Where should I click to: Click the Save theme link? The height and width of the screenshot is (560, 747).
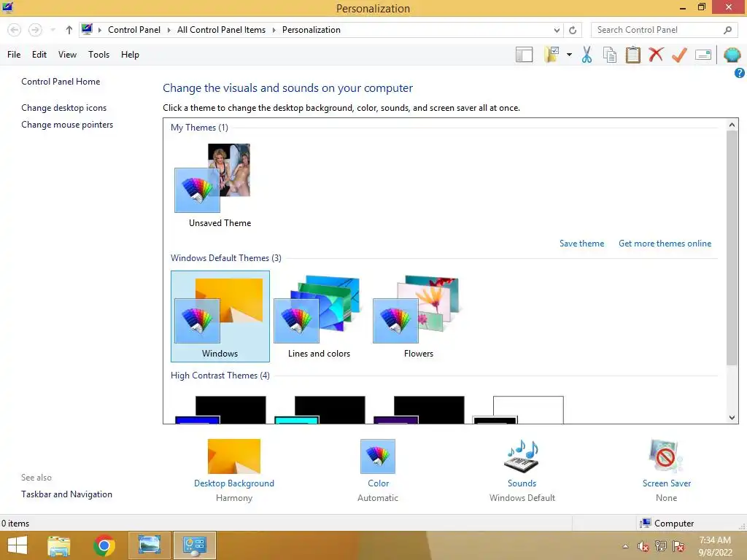[x=581, y=244]
